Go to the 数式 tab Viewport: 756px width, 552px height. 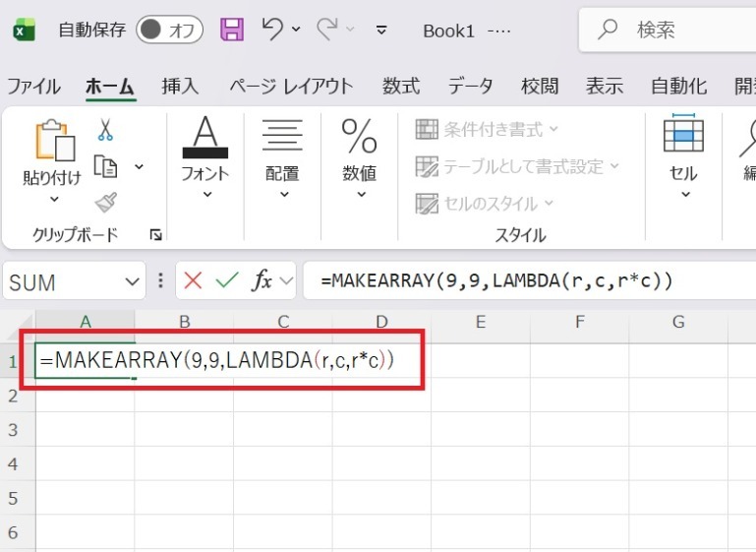[x=401, y=87]
